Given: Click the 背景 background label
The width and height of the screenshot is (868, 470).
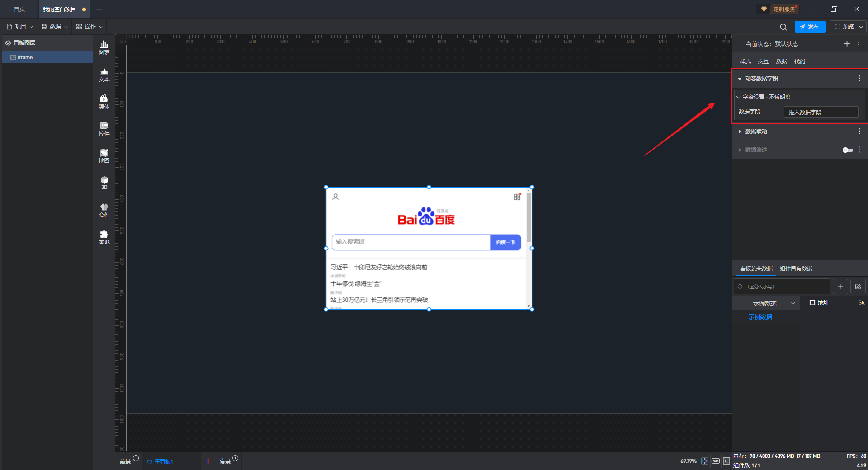Looking at the screenshot, I should (x=225, y=461).
